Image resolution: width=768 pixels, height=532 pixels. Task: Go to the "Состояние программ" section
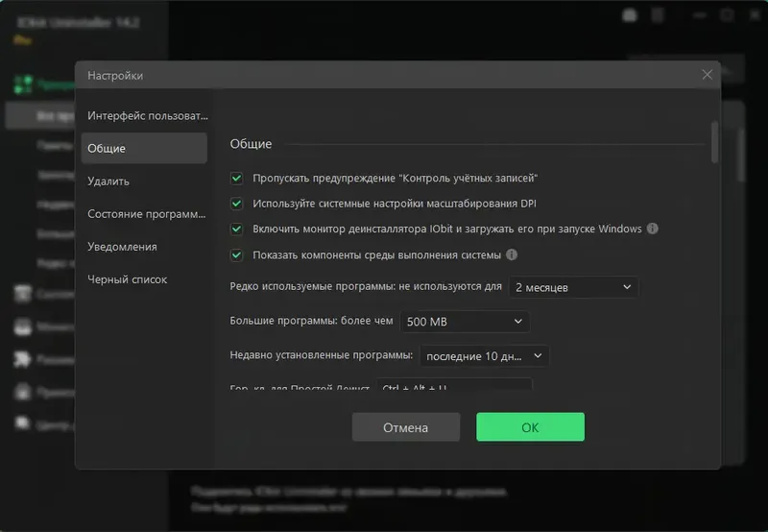pos(147,214)
